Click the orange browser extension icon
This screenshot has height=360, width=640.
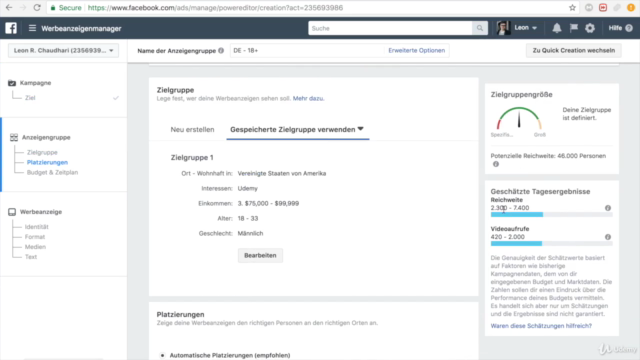[x=631, y=7]
